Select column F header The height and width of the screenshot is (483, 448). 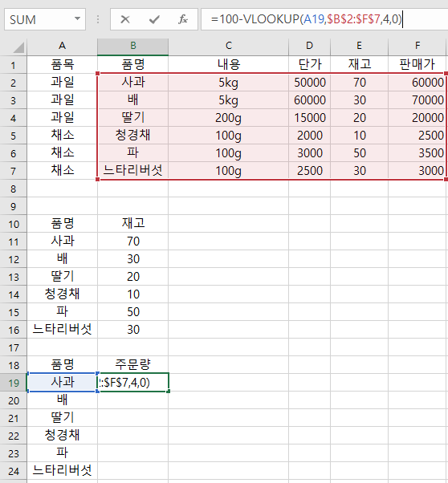click(x=417, y=47)
